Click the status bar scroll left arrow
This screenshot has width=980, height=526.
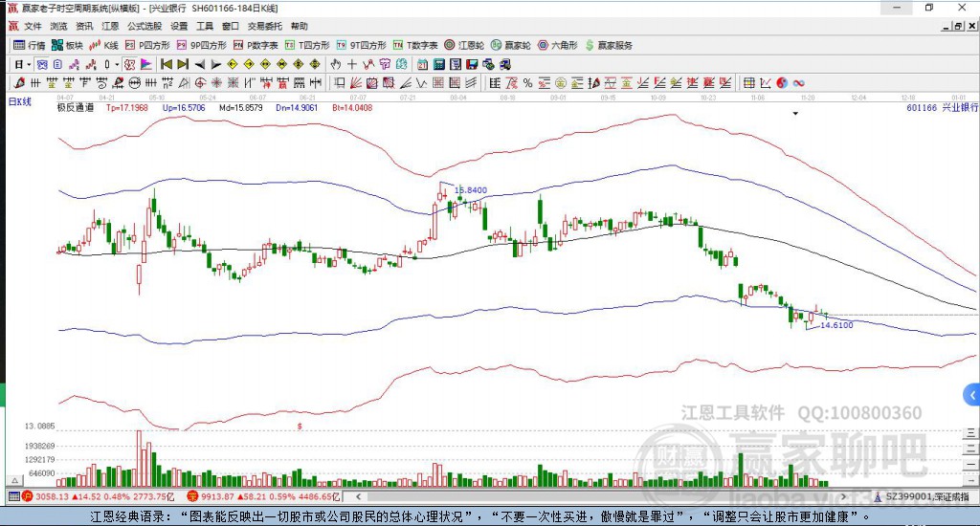click(358, 496)
